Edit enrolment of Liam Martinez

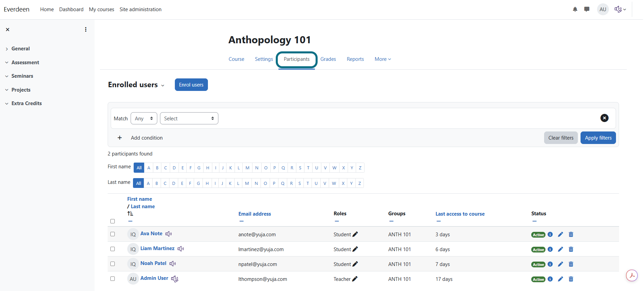point(561,249)
